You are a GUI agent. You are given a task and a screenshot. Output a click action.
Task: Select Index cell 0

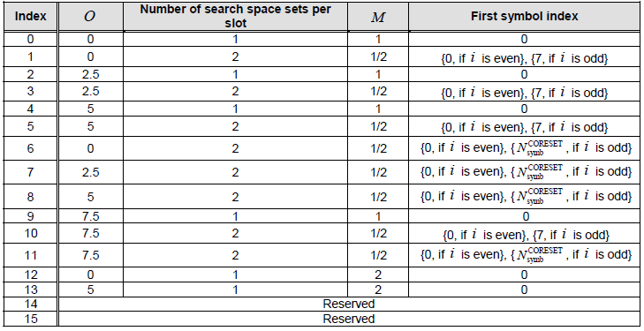[x=30, y=39]
